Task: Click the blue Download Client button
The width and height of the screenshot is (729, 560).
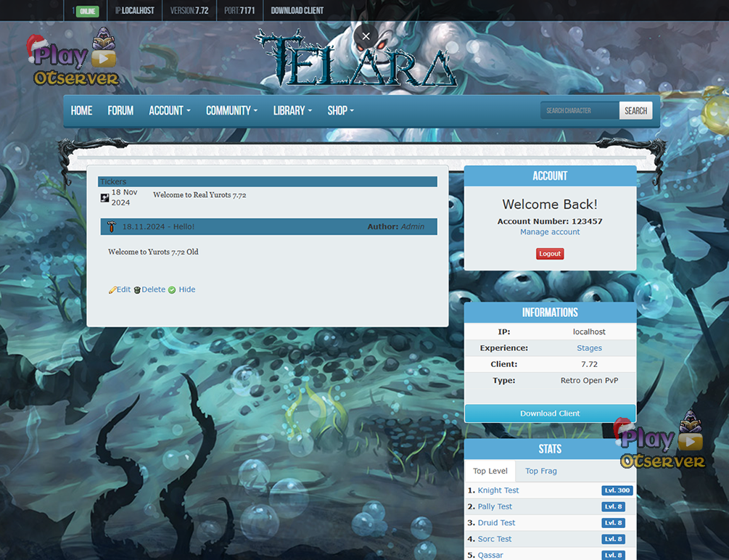Action: (x=550, y=413)
